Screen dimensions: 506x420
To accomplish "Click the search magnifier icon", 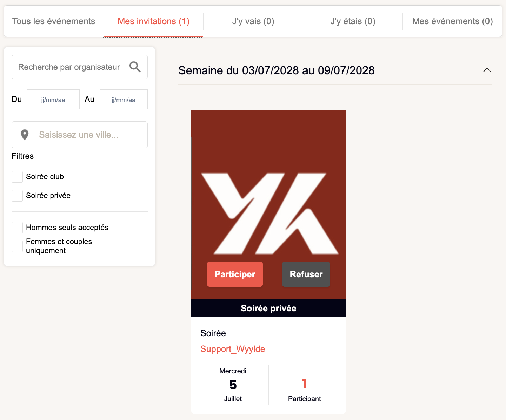I will (x=135, y=67).
